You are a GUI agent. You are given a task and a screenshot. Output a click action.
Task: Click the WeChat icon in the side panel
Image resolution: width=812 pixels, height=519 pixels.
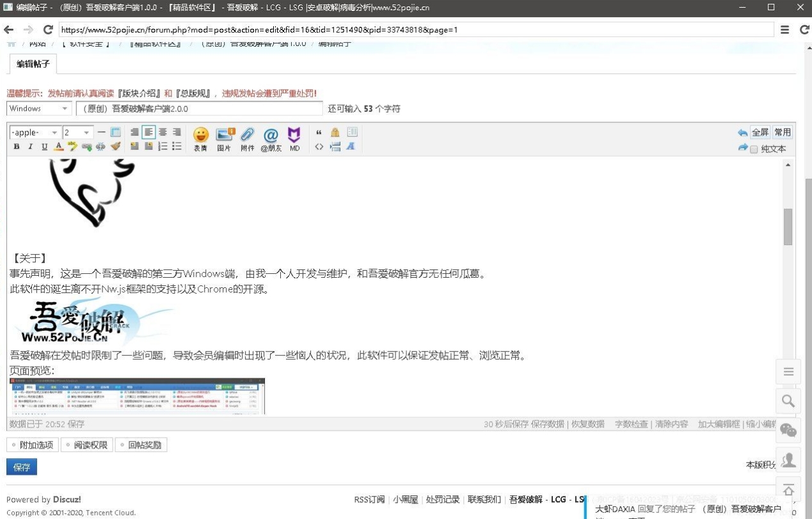point(788,430)
